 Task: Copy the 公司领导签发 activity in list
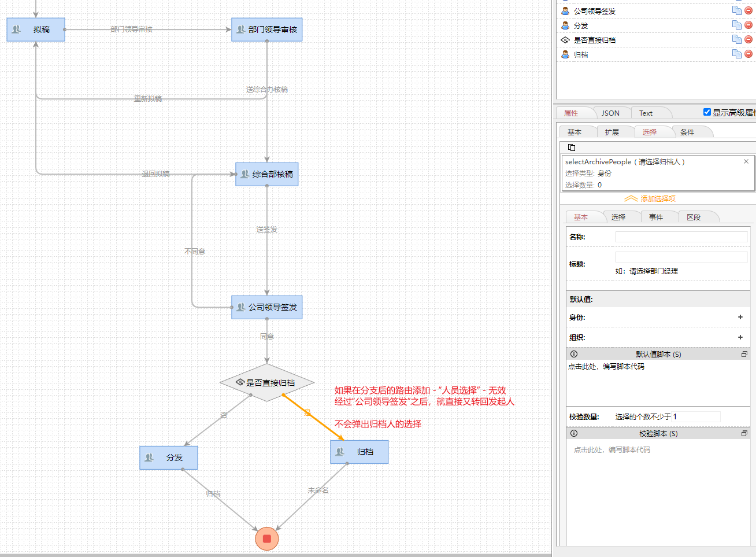(736, 10)
